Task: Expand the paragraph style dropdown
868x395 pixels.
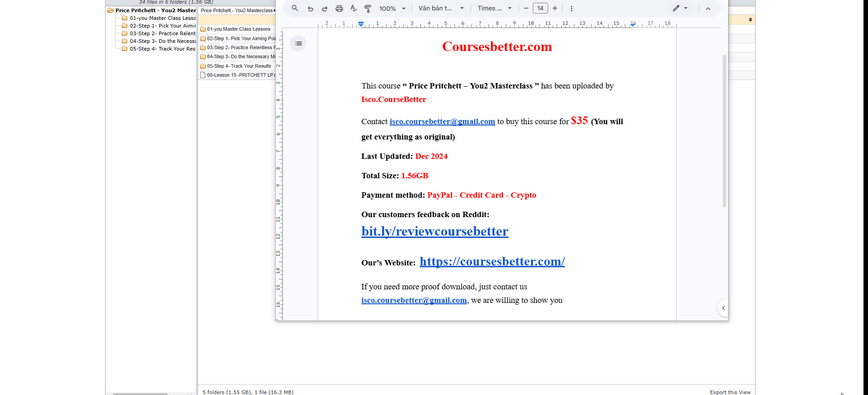Action: point(441,8)
